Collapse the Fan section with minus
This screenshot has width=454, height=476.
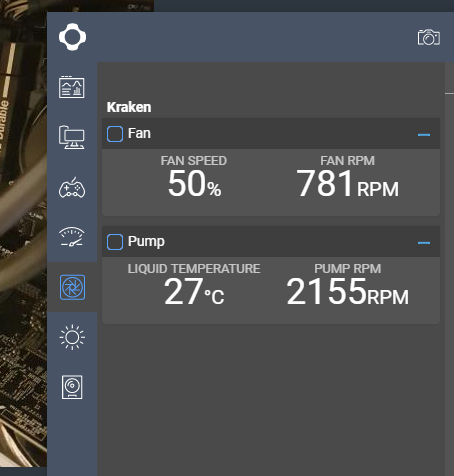coord(424,135)
